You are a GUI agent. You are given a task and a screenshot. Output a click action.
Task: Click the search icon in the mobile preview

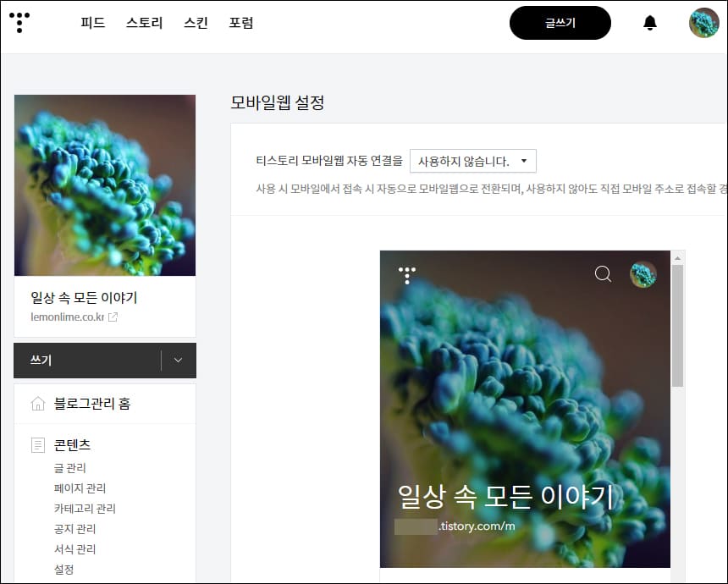(602, 273)
